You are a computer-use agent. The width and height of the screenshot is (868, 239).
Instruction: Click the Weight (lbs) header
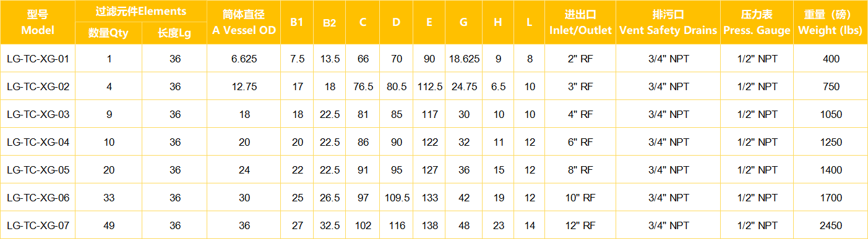830,22
